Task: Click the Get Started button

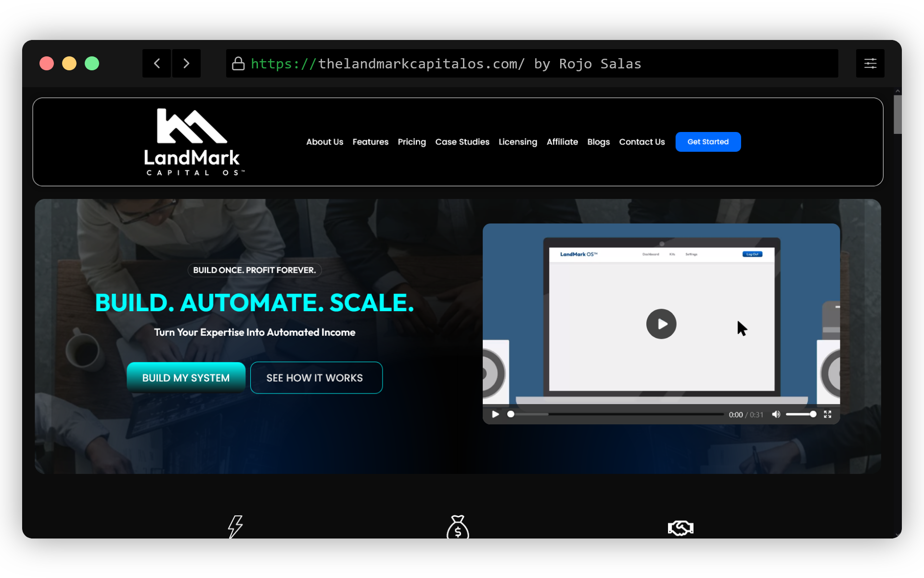Action: [x=708, y=142]
